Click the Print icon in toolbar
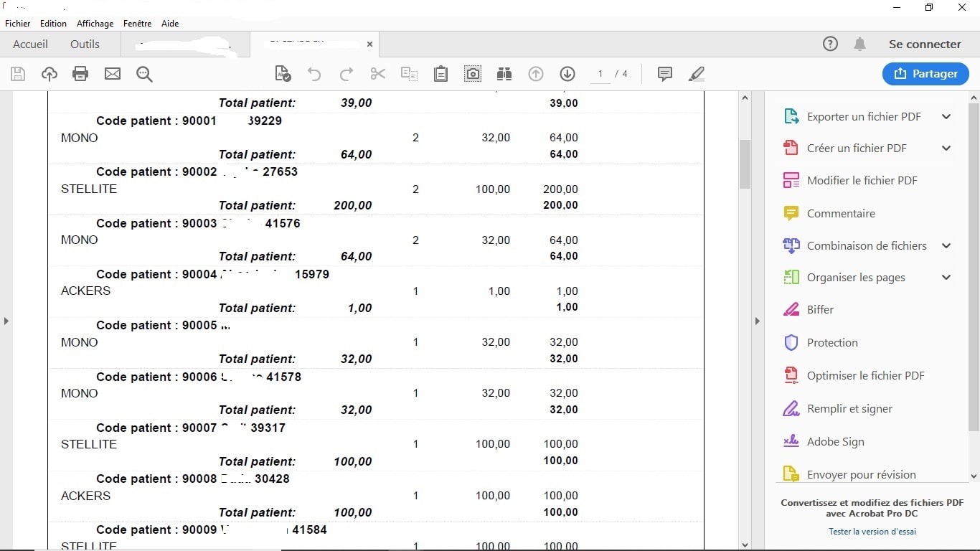980x551 pixels. (80, 74)
